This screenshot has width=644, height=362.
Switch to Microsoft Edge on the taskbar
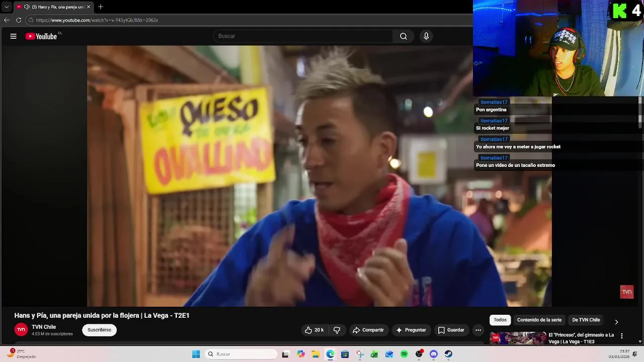[x=330, y=354]
